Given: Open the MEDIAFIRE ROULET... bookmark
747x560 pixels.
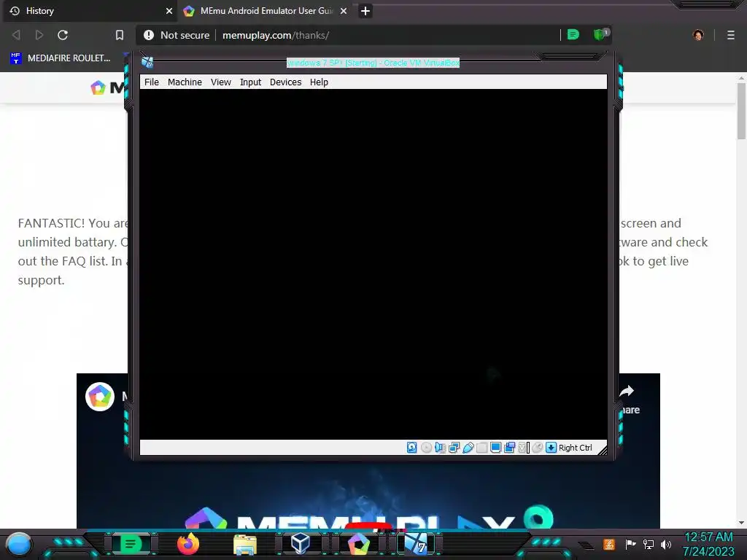Looking at the screenshot, I should [61, 58].
